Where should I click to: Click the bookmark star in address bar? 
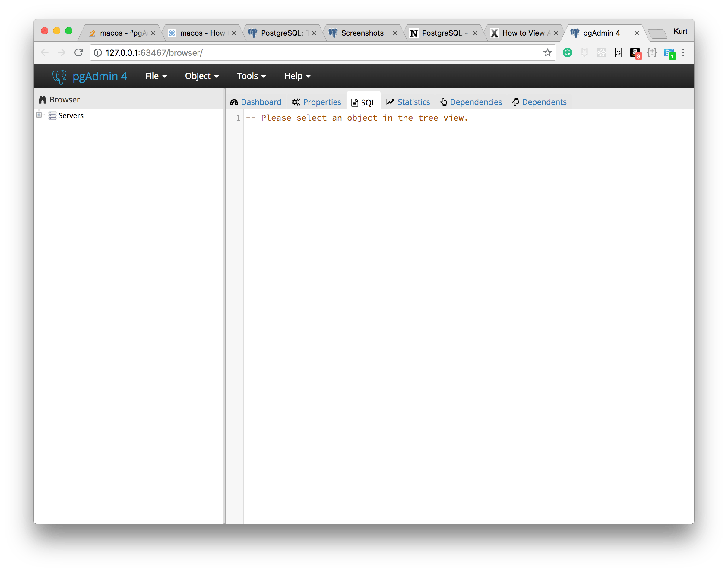(548, 52)
